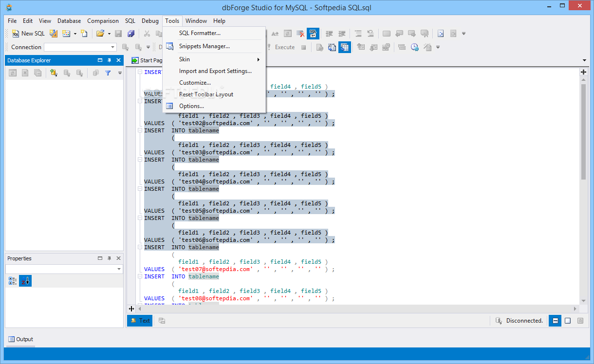The width and height of the screenshot is (594, 364).
Task: Click the New SQL toolbar button
Action: [28, 34]
